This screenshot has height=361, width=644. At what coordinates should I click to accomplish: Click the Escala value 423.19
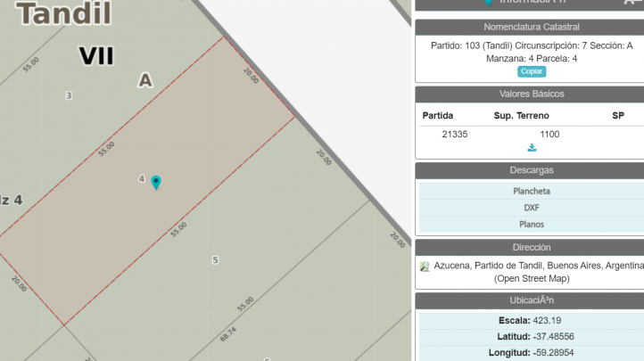click(x=547, y=320)
